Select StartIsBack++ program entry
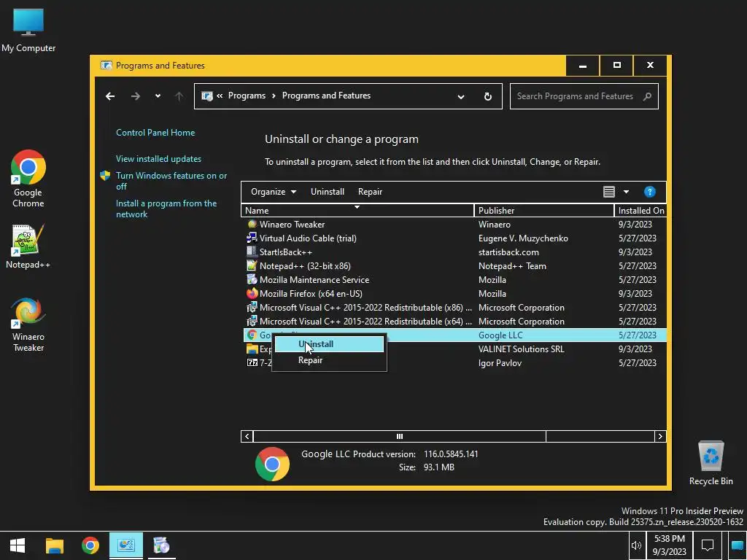747x560 pixels. [x=454, y=252]
